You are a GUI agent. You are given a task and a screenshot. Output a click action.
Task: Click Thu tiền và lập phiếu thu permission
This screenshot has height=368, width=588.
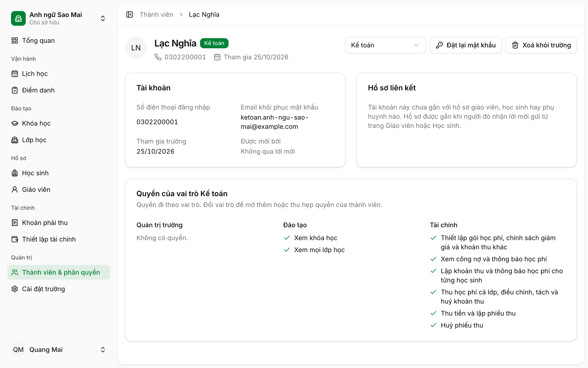click(x=478, y=313)
